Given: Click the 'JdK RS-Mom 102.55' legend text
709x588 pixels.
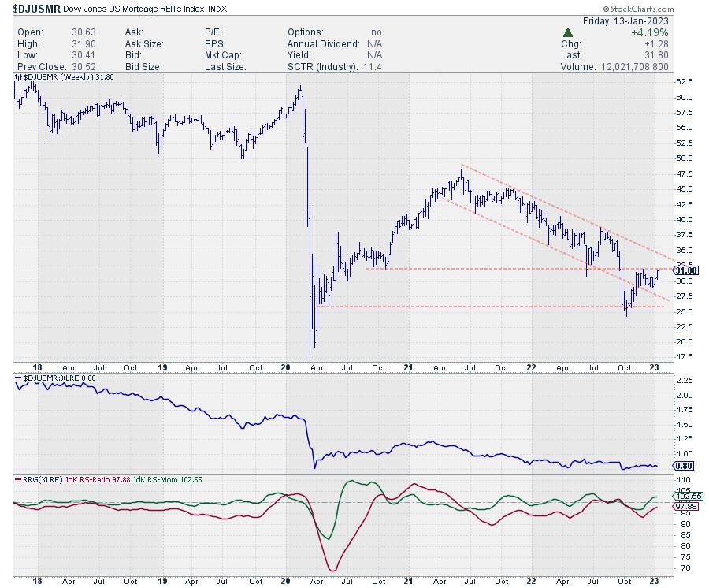Looking at the screenshot, I should click(167, 479).
